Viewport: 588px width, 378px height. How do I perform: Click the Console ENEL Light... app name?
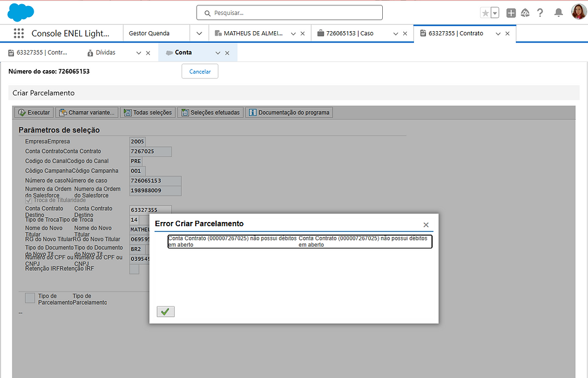click(x=71, y=34)
